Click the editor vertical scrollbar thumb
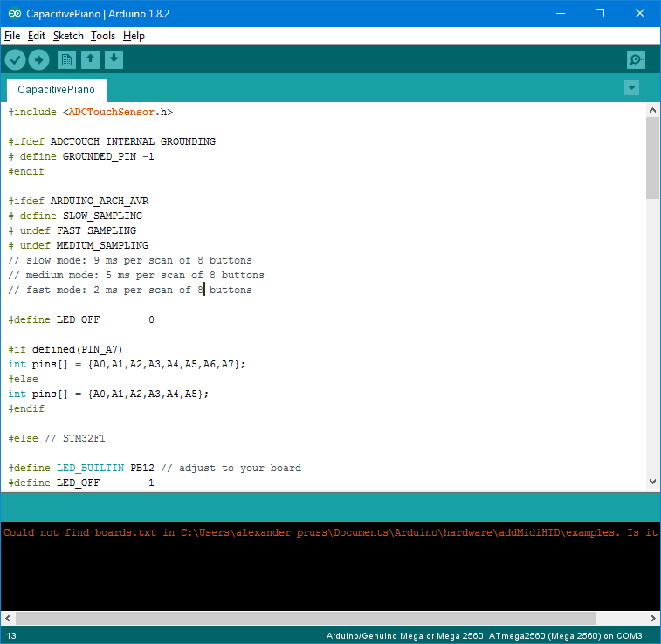This screenshot has height=644, width=661. point(652,157)
